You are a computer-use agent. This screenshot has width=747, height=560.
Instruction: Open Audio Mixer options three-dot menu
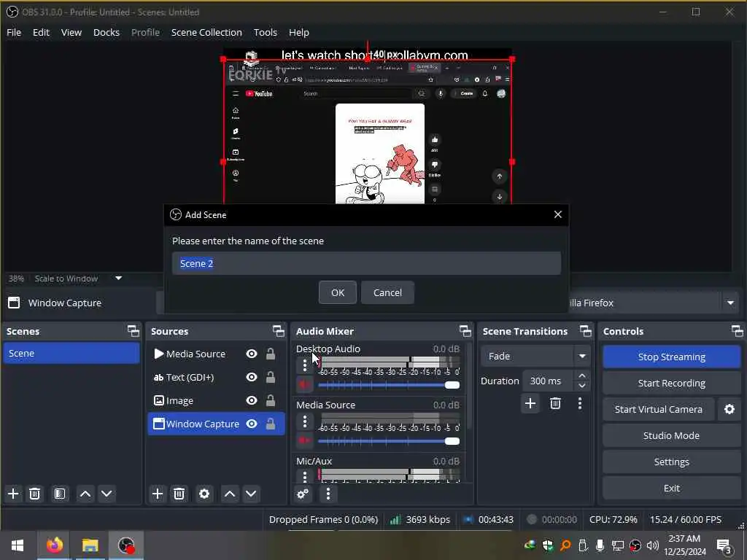click(328, 494)
